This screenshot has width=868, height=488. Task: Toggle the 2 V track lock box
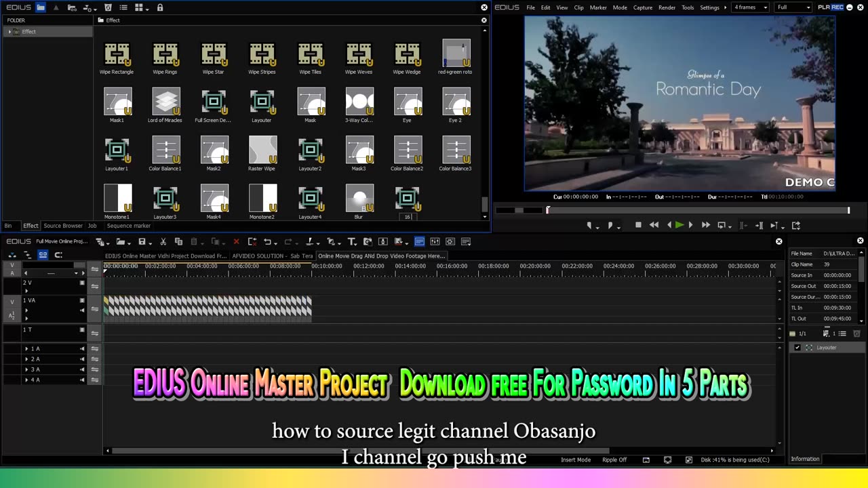82,283
